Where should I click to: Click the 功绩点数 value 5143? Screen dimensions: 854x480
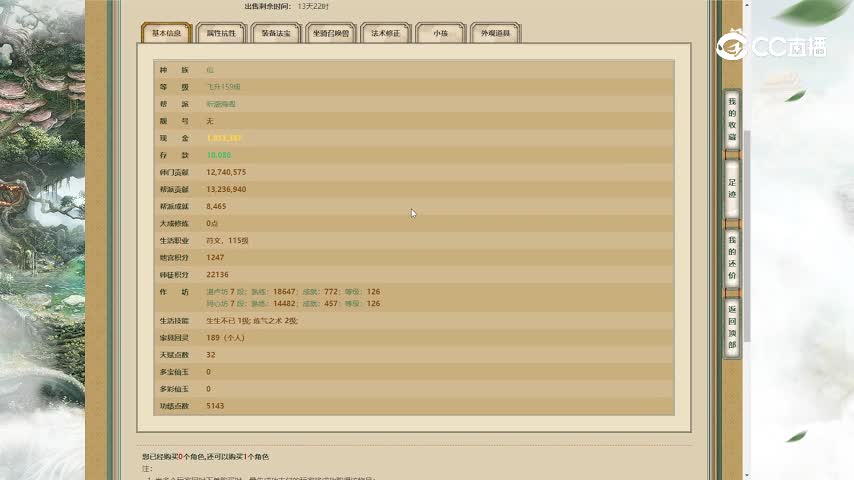pos(215,406)
